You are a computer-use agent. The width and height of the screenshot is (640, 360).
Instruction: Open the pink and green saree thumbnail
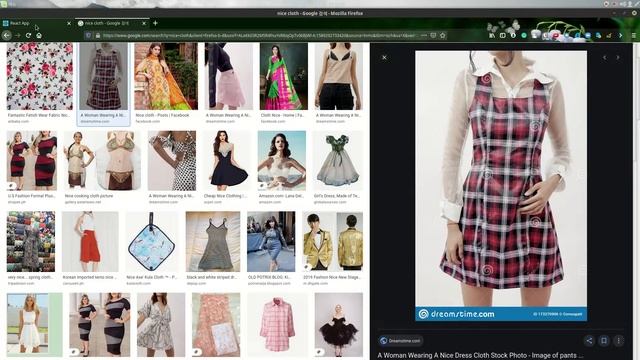click(x=284, y=76)
